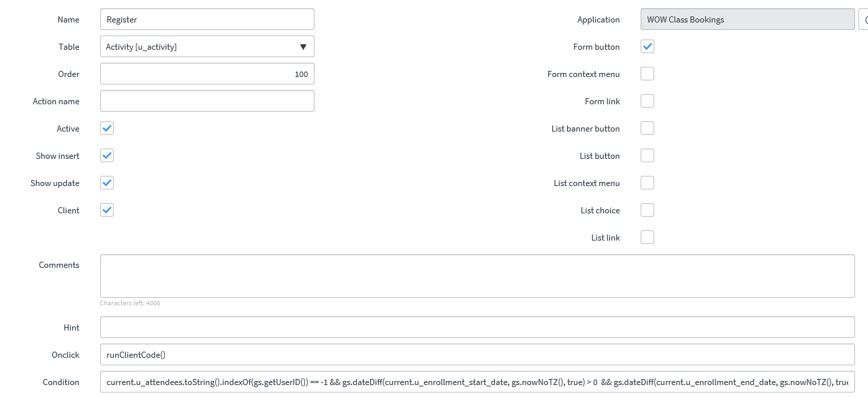Toggle the Active checkbox
868x398 pixels.
106,128
